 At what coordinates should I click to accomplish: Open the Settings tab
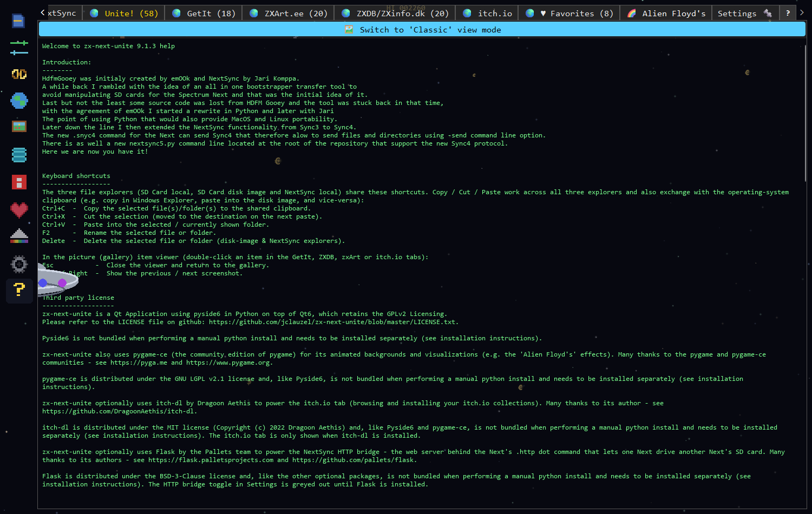pyautogui.click(x=745, y=13)
